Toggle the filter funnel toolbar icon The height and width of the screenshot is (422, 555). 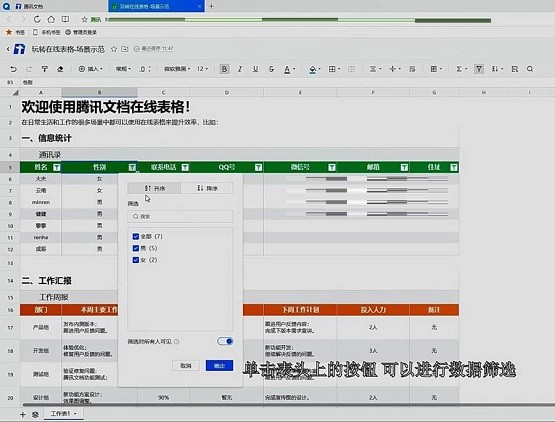coord(479,69)
